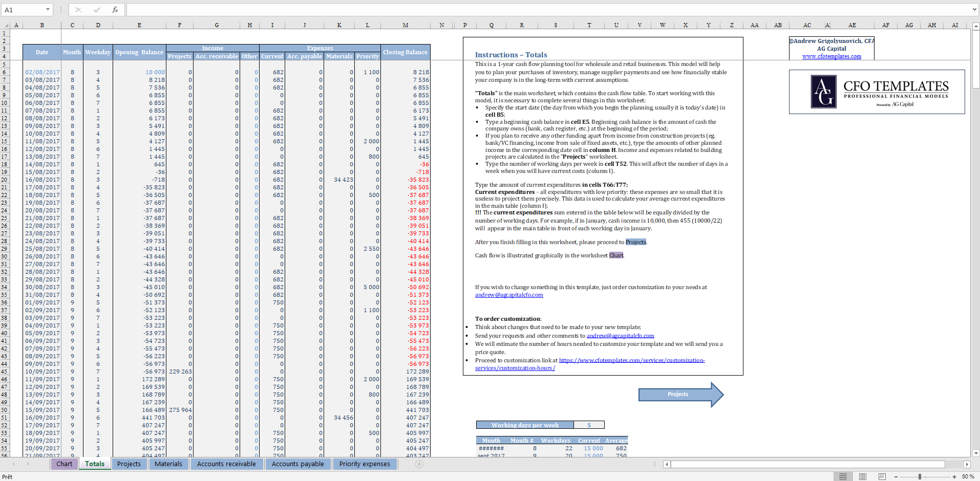Add a new sheet with the plus icon
Viewport: 980px width, 481px height.
(x=419, y=464)
